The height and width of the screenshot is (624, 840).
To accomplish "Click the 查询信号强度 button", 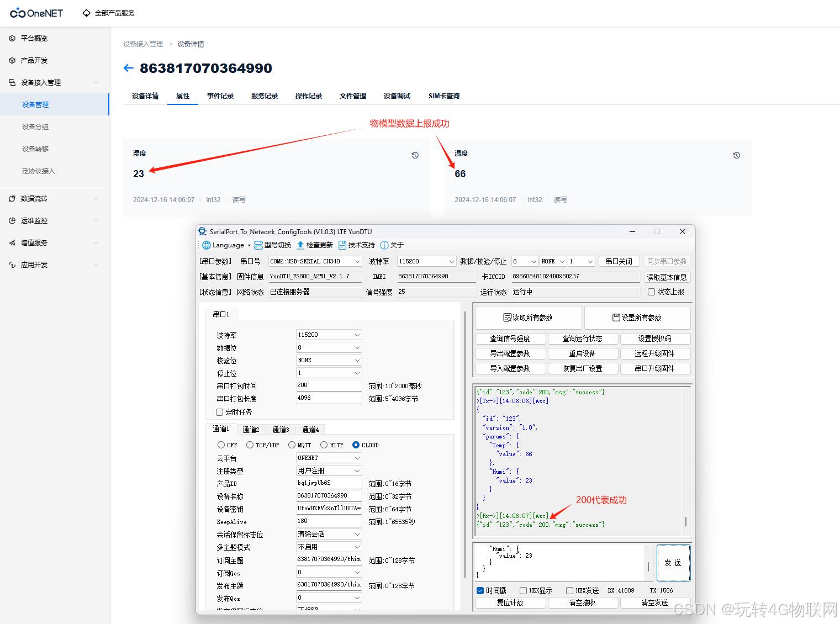I will coord(510,339).
